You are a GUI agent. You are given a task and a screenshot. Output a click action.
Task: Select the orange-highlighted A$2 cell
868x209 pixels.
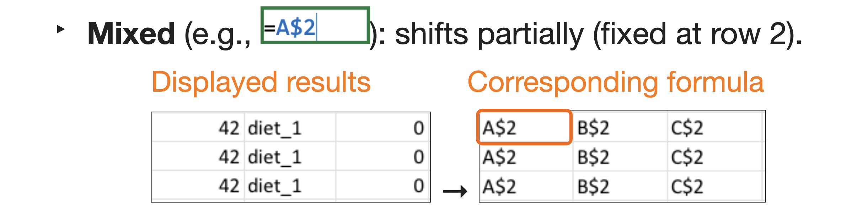(x=524, y=127)
